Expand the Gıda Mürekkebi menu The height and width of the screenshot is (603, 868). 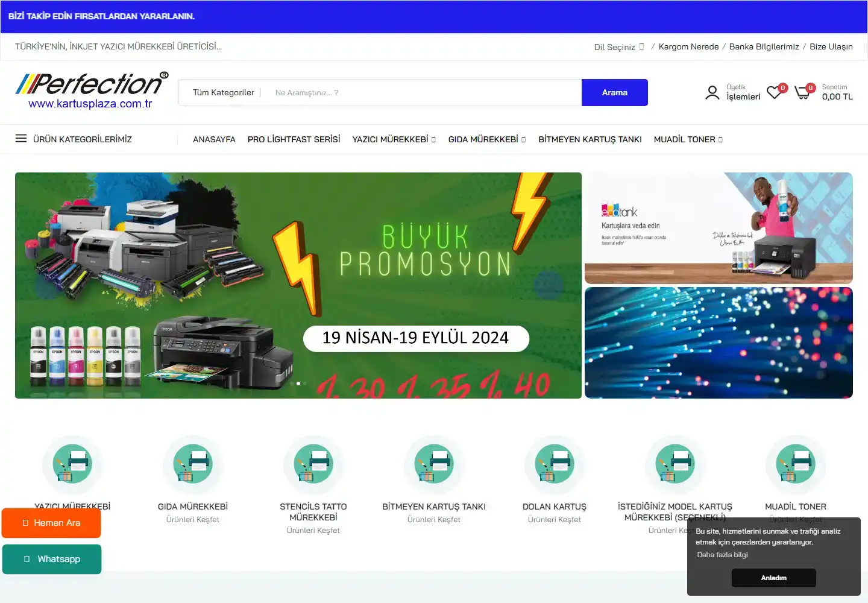point(487,139)
